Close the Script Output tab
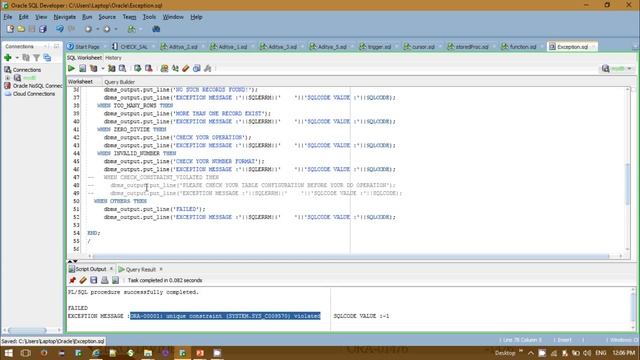This screenshot has height=360, width=640. [x=111, y=269]
